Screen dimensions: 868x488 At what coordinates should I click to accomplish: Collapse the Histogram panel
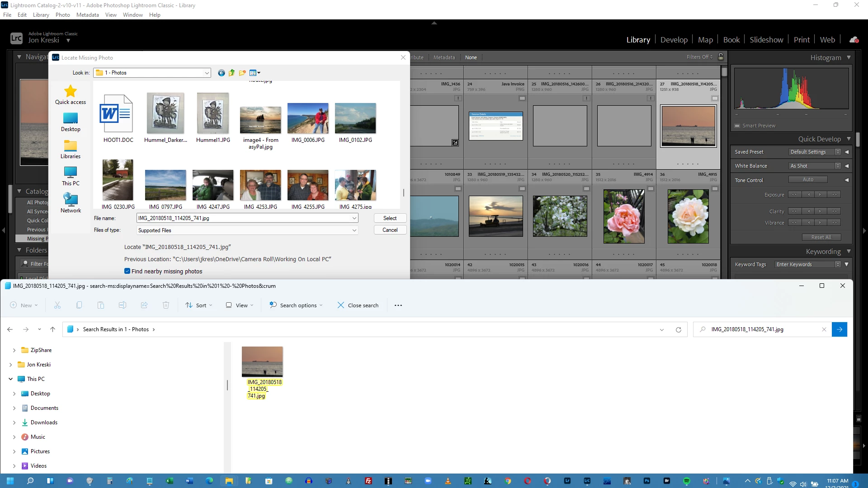[849, 57]
